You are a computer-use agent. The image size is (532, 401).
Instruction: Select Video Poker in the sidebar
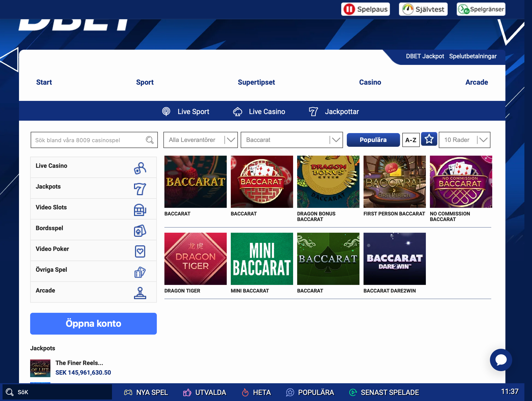(x=93, y=250)
